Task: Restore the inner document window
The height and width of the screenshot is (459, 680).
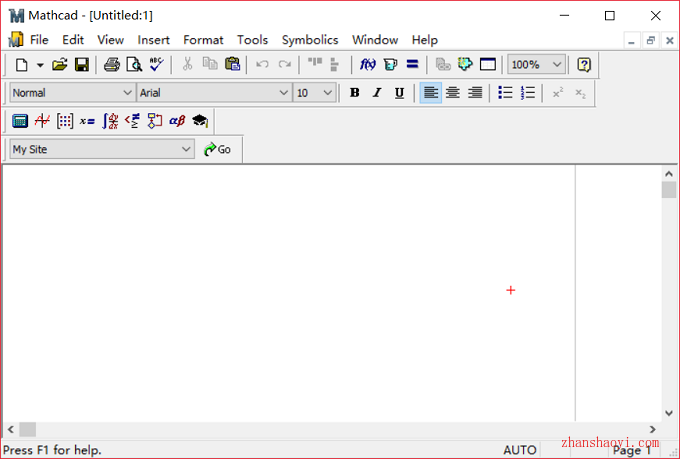Action: coord(651,41)
